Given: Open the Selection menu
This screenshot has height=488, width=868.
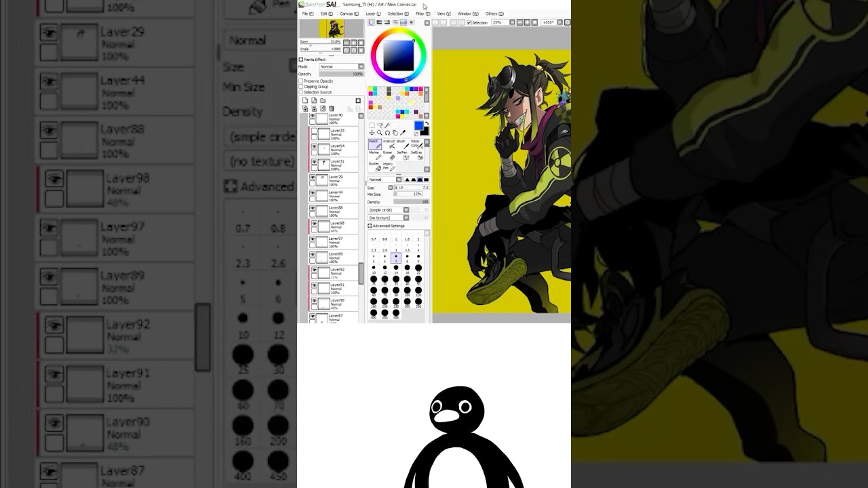Looking at the screenshot, I should click(x=398, y=14).
